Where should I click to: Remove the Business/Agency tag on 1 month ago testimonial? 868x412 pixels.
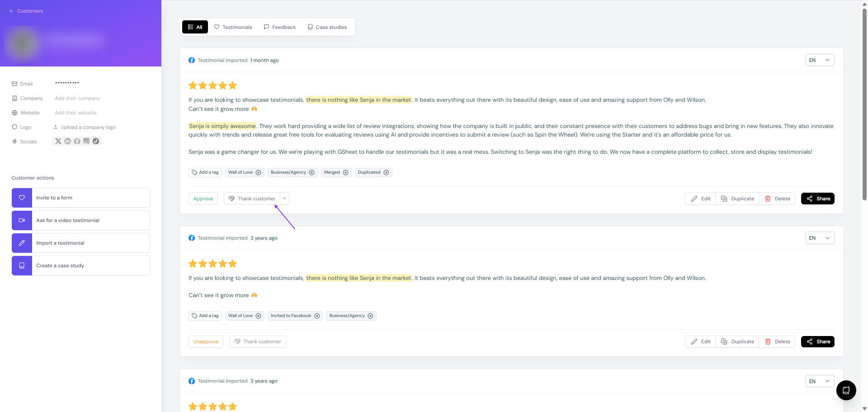tap(311, 172)
